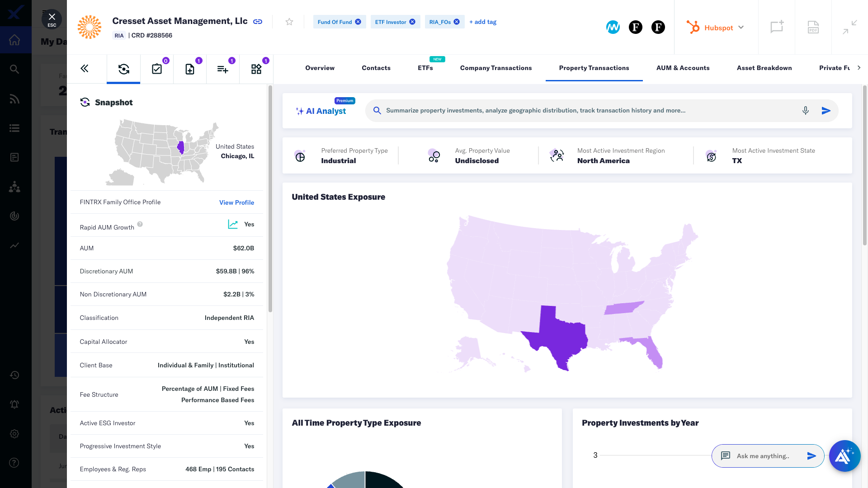Open the AI assistant floating button

844,456
